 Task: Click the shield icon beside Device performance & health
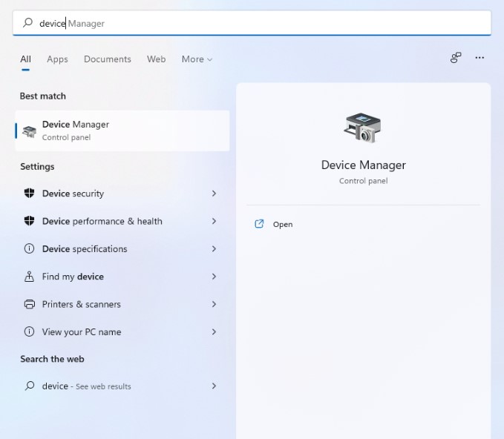click(x=30, y=221)
